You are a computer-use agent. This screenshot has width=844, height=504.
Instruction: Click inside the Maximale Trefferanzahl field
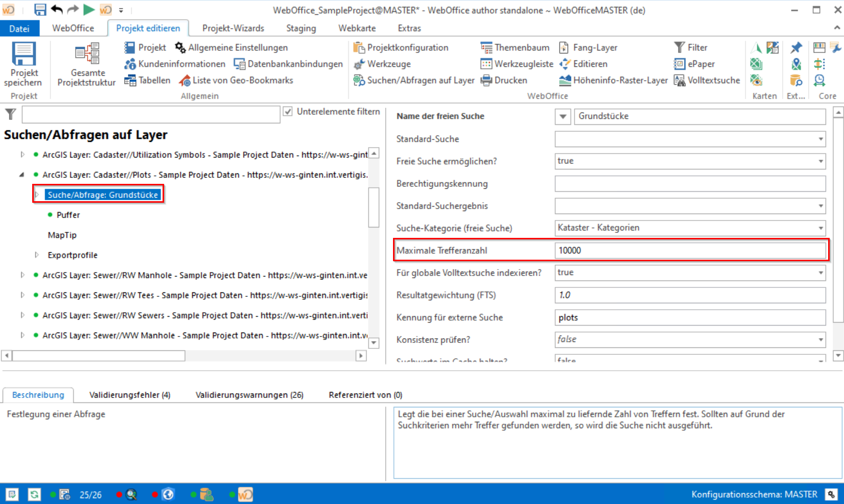click(x=689, y=250)
